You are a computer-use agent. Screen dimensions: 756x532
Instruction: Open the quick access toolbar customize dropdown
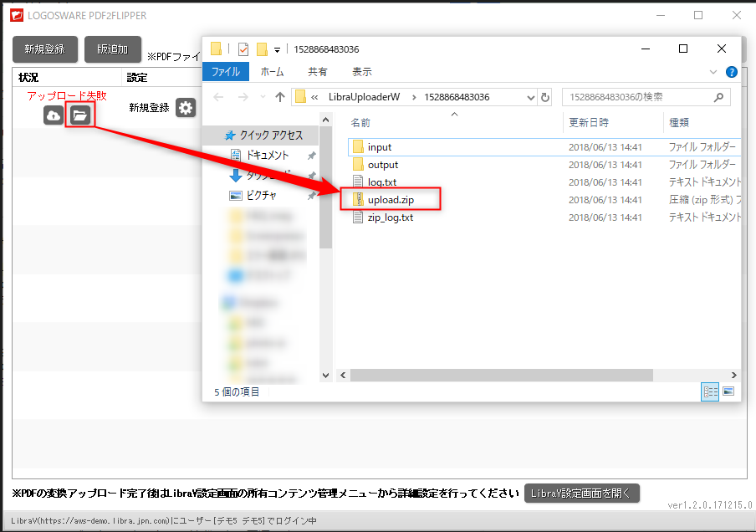278,49
